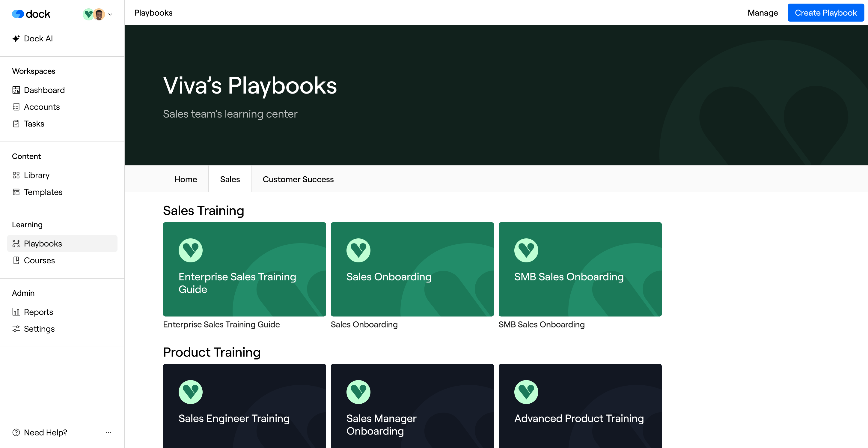The image size is (868, 448).
Task: Click the Courses book icon
Action: pos(16,260)
